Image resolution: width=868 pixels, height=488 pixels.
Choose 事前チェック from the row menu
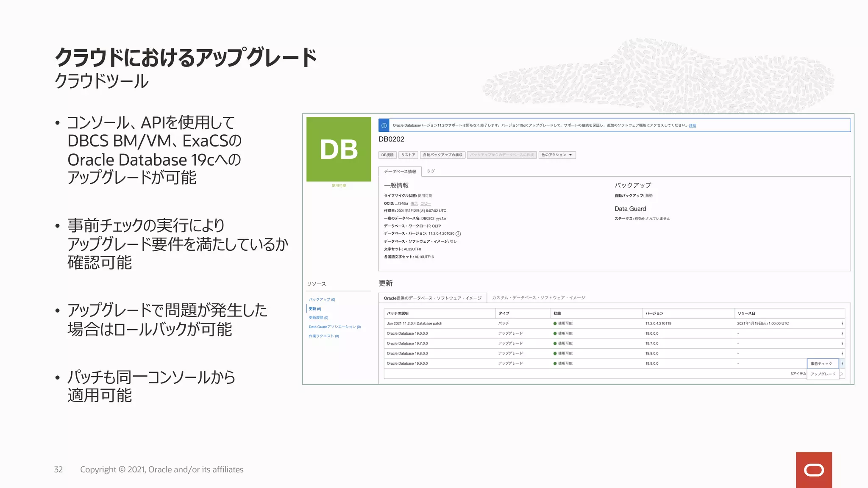pyautogui.click(x=822, y=363)
